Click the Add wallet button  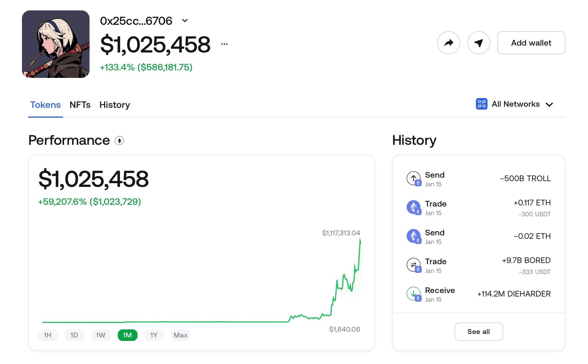tap(531, 43)
